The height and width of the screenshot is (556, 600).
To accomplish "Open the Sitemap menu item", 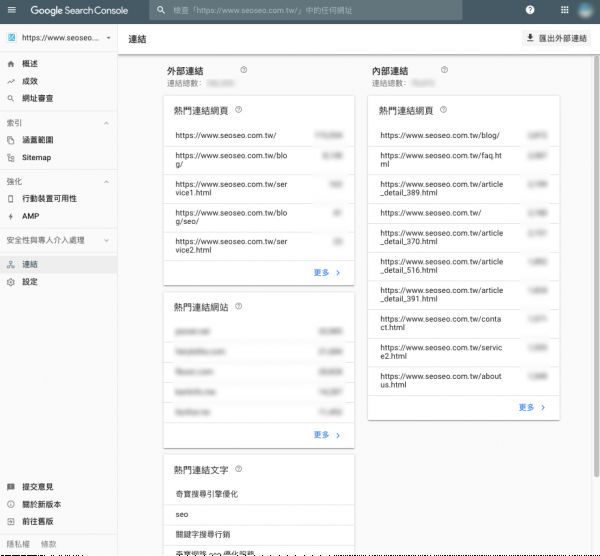I will tap(58, 158).
